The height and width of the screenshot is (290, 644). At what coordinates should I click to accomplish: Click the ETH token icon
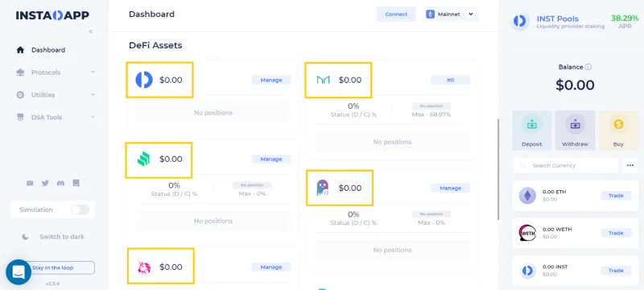coord(527,196)
